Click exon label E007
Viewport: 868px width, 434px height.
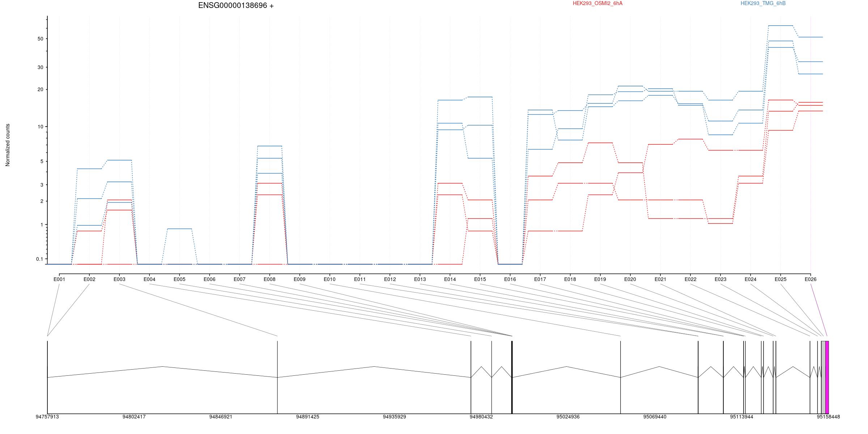tap(239, 279)
